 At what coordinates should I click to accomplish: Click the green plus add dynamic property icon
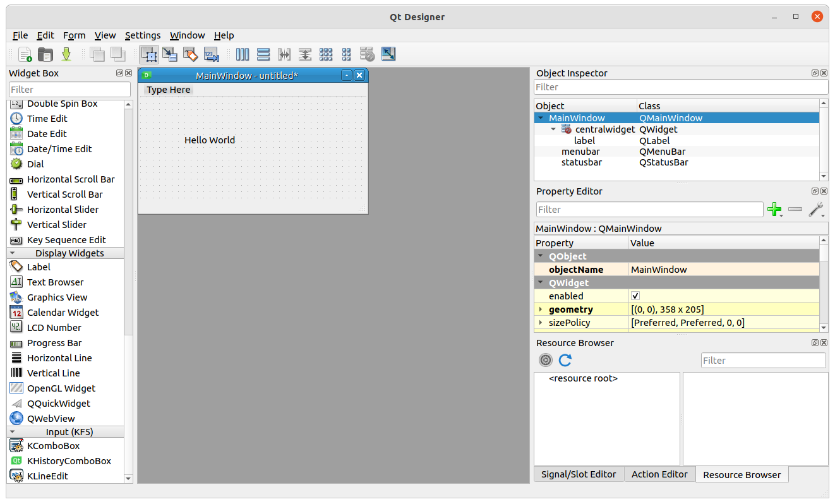pos(774,210)
